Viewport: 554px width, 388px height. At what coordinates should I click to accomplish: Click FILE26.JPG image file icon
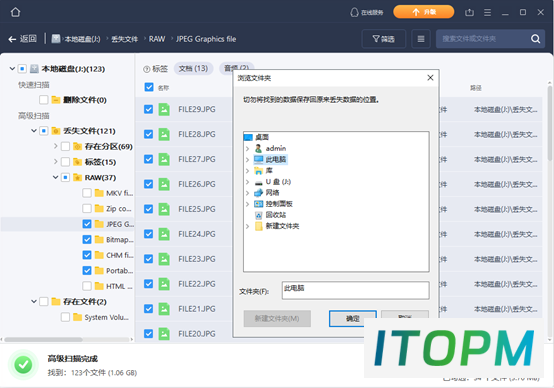[x=164, y=184]
